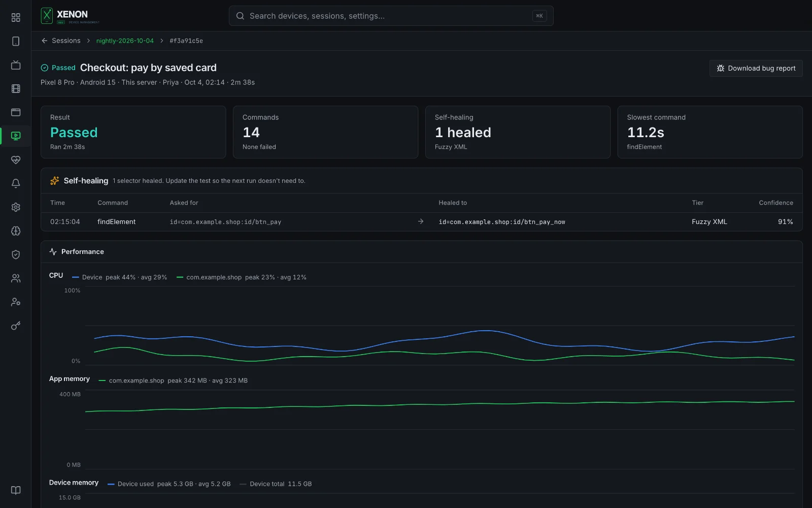Click the Device used memory legend
The image size is (812, 508).
point(169,484)
